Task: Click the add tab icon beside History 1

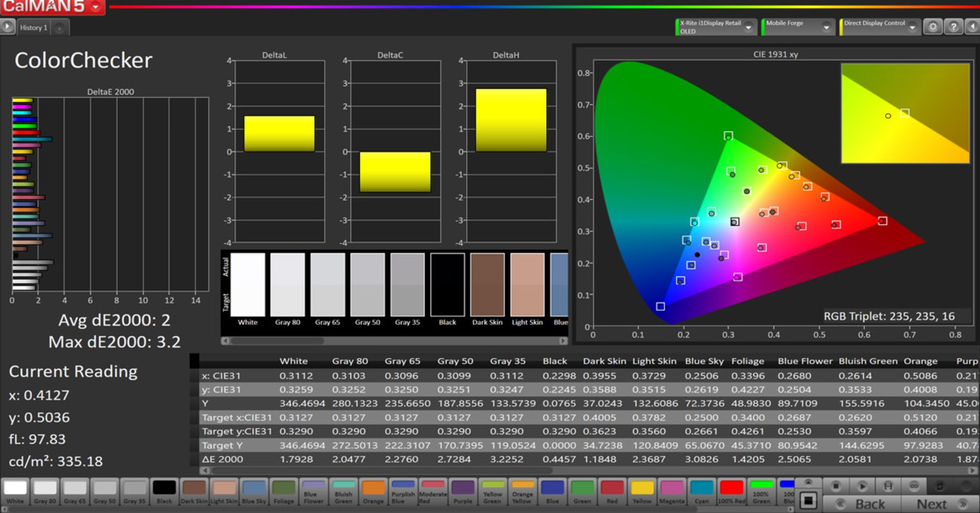Action: pyautogui.click(x=60, y=28)
